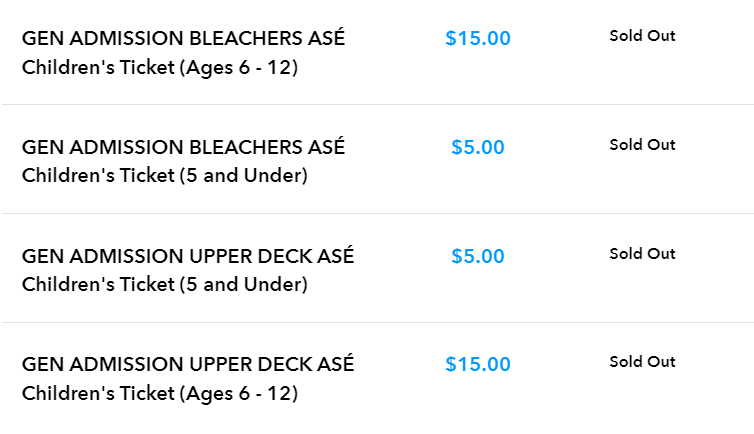This screenshot has width=754, height=434.
Task: Click the Bleachers Ages 6 - 12 ticket title
Action: pyautogui.click(x=183, y=39)
